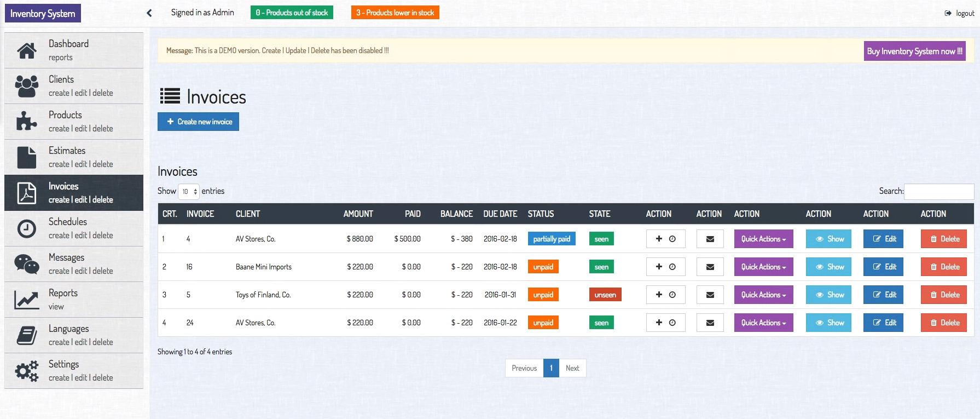
Task: Expand Quick Actions for Baane Mini Imports
Action: click(x=763, y=267)
